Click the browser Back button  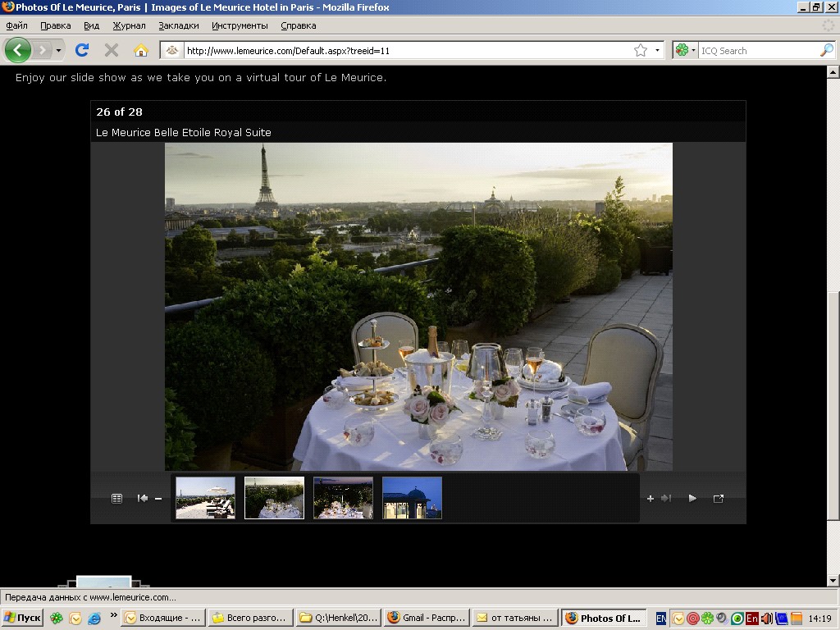[x=17, y=50]
